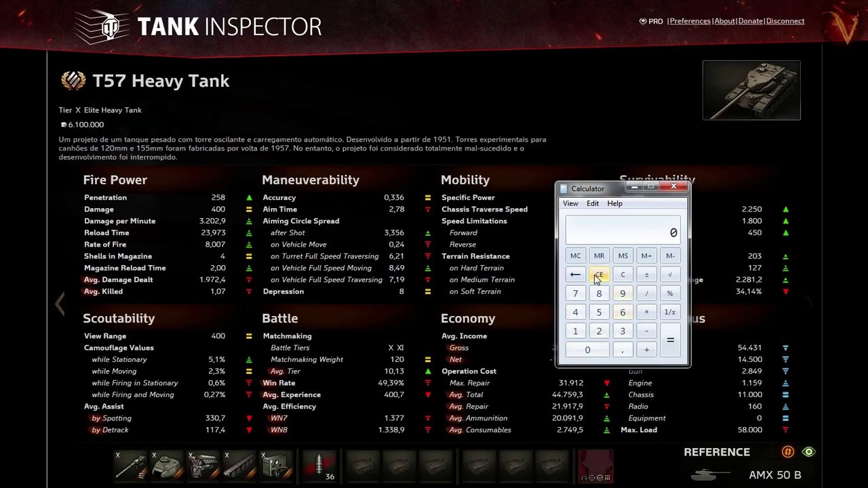Select the AMX 50 B reference tank silhouette
Viewport: 868px width, 488px height.
tap(710, 474)
